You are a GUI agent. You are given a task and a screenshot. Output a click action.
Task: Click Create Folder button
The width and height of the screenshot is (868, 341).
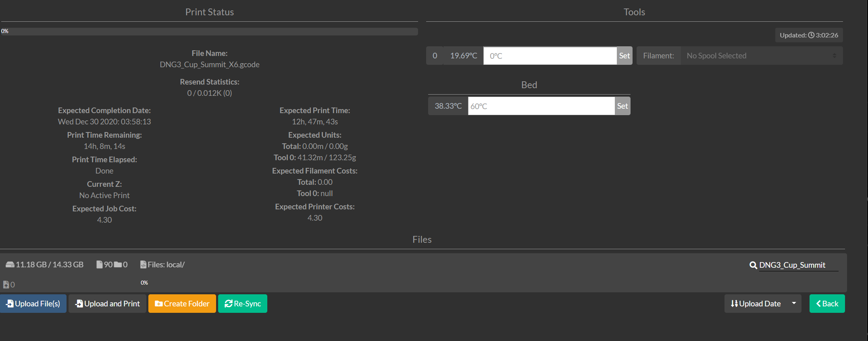click(182, 304)
